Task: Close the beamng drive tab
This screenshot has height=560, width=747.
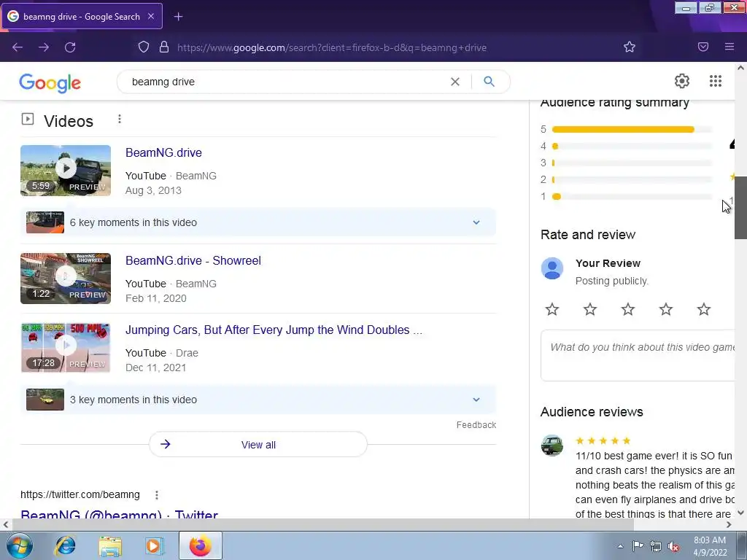Action: pyautogui.click(x=151, y=16)
